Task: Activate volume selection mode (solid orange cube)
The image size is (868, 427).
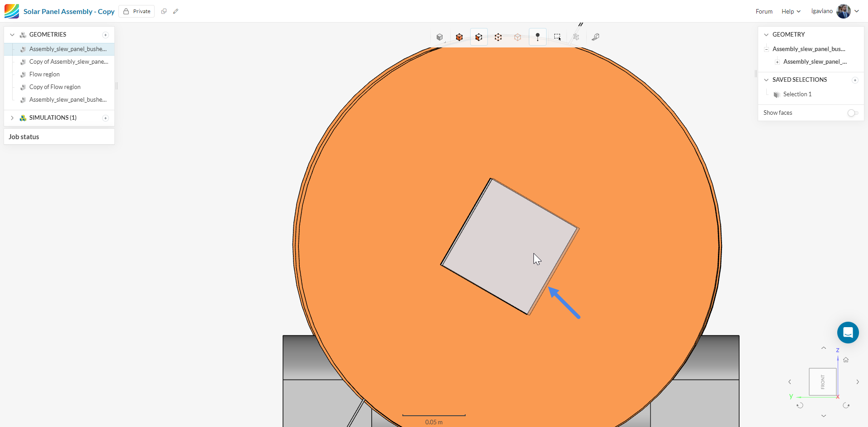Action: [x=459, y=37]
